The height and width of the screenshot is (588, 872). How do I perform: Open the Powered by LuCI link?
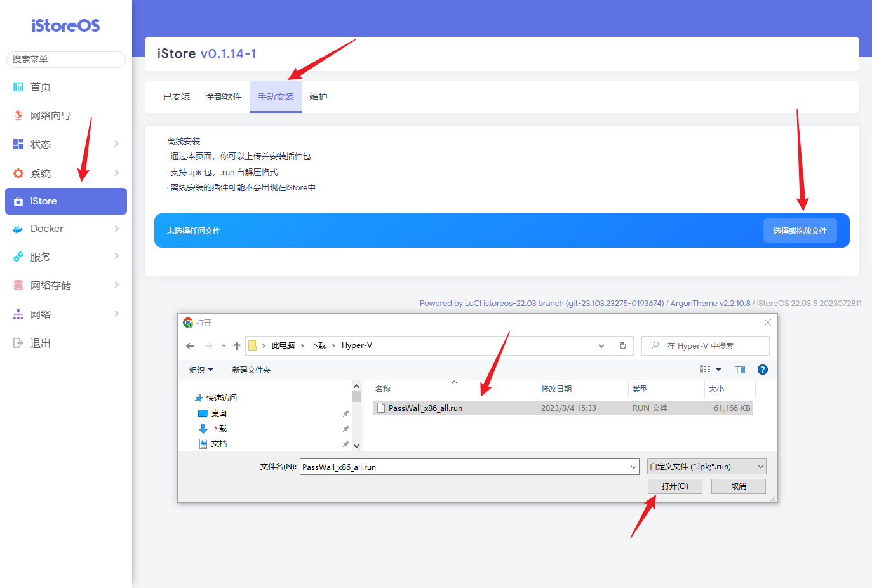(542, 304)
